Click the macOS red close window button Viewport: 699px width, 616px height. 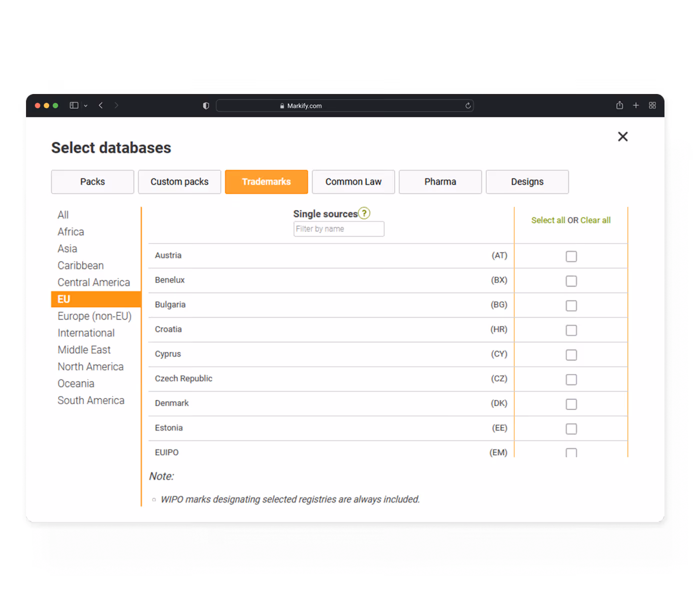38,105
